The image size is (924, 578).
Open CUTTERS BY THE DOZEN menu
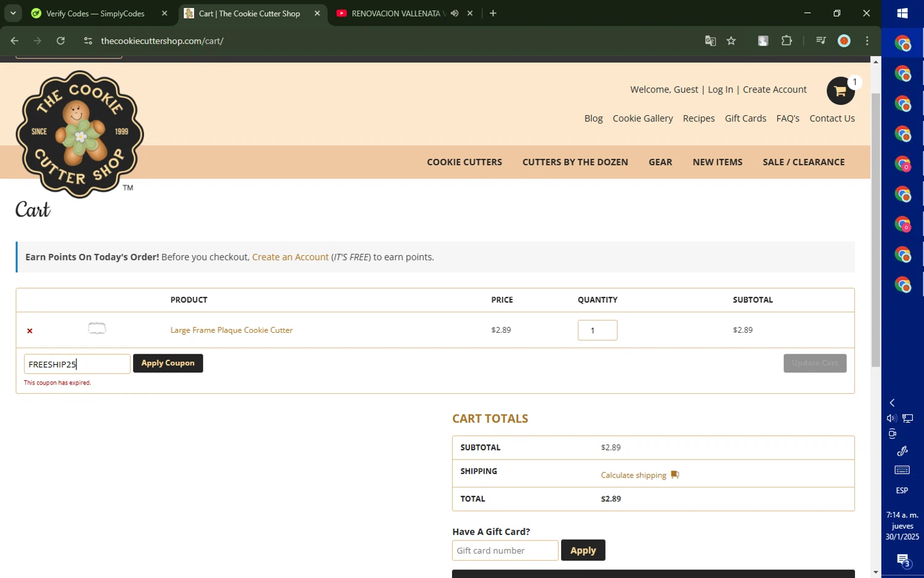(575, 162)
